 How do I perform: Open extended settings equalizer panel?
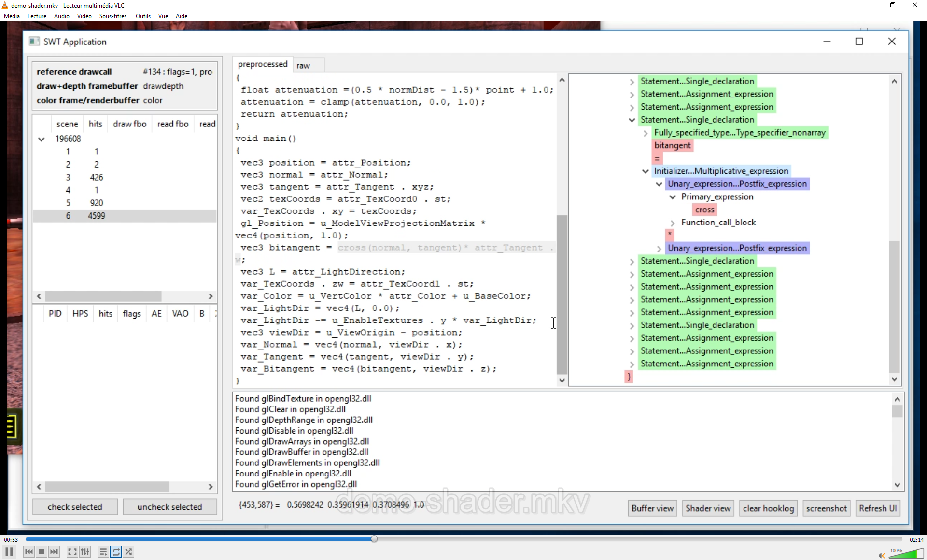(x=85, y=552)
